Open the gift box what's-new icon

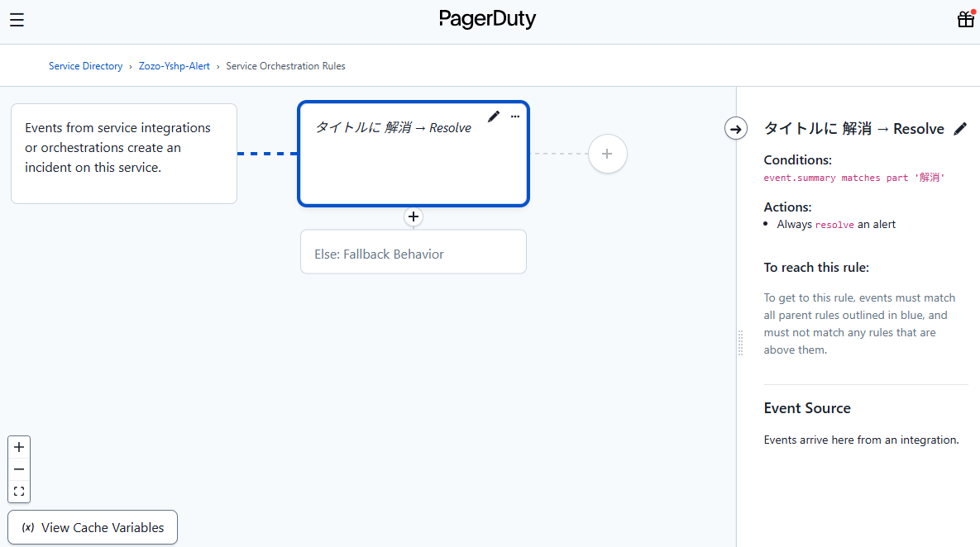click(x=966, y=19)
